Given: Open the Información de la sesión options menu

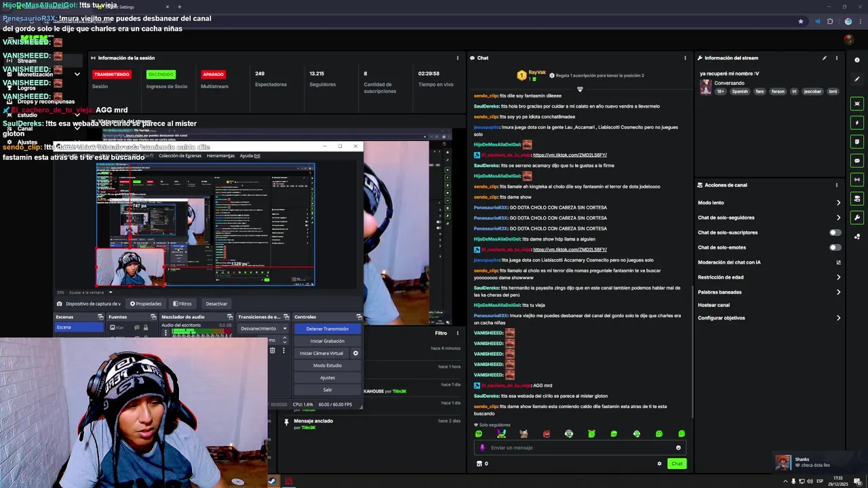Looking at the screenshot, I should click(458, 58).
